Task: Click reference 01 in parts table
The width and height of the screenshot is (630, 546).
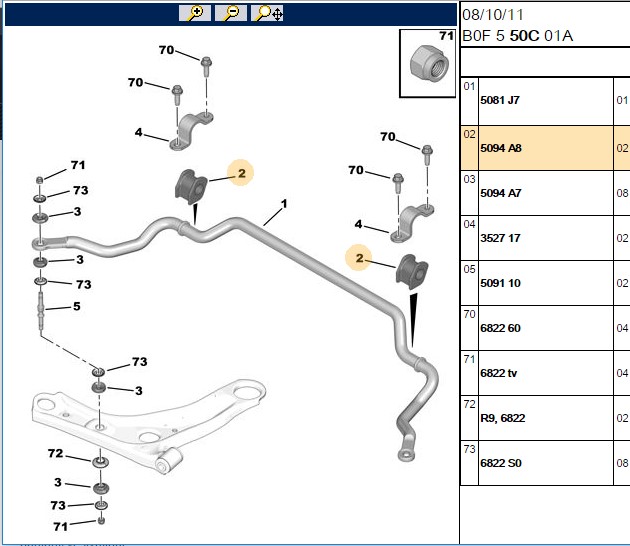Action: click(469, 86)
